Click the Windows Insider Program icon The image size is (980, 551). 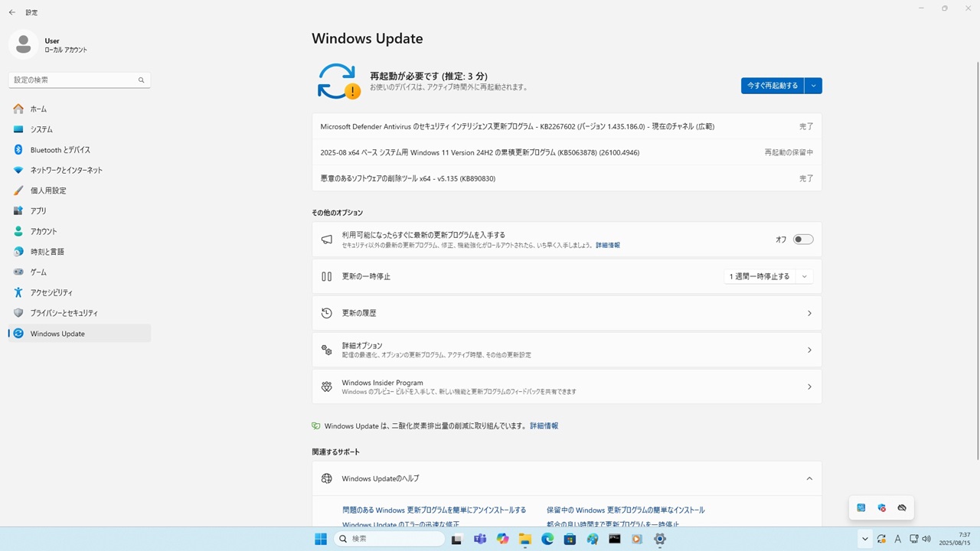pyautogui.click(x=327, y=387)
